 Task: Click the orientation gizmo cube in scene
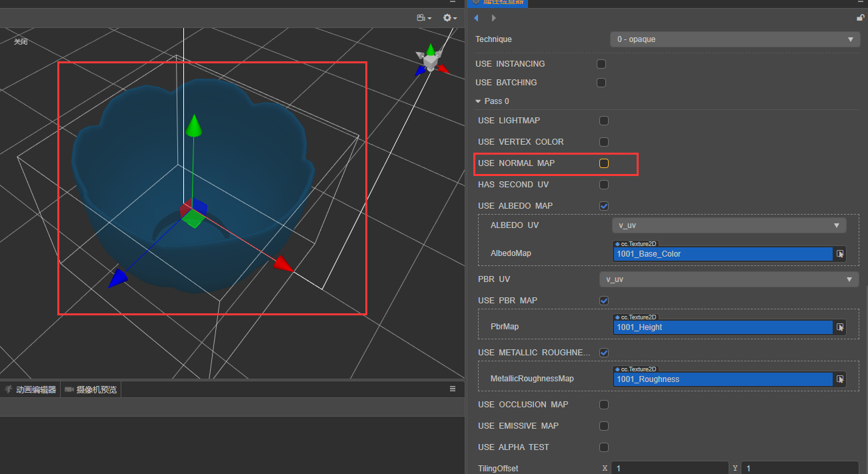431,63
